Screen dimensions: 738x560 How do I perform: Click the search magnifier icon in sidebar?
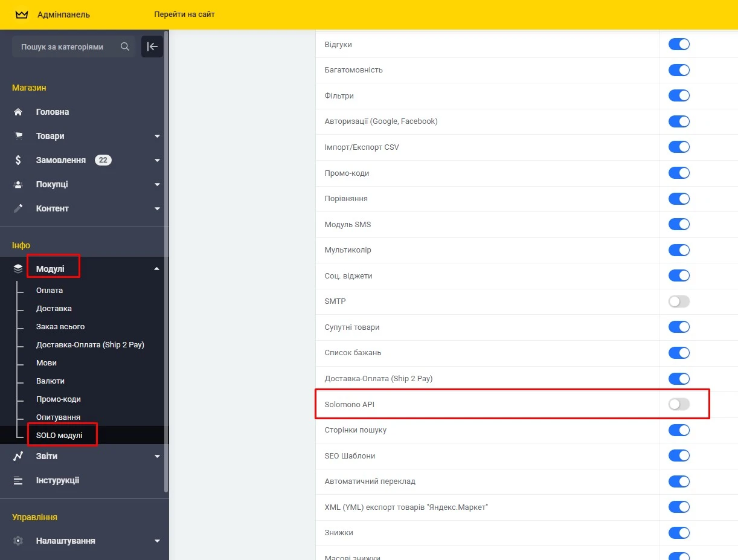125,47
